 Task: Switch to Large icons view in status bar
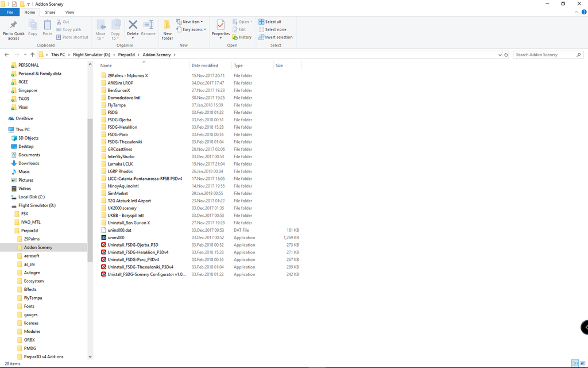click(583, 363)
